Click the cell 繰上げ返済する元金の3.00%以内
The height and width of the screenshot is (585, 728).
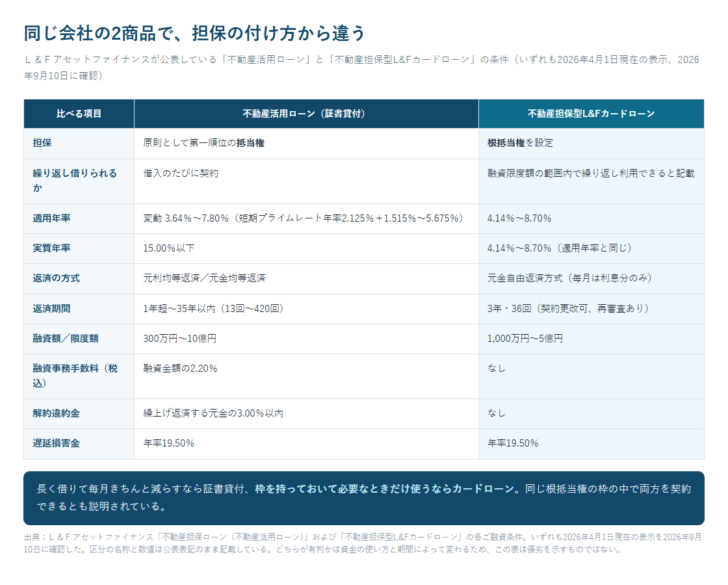(306, 414)
